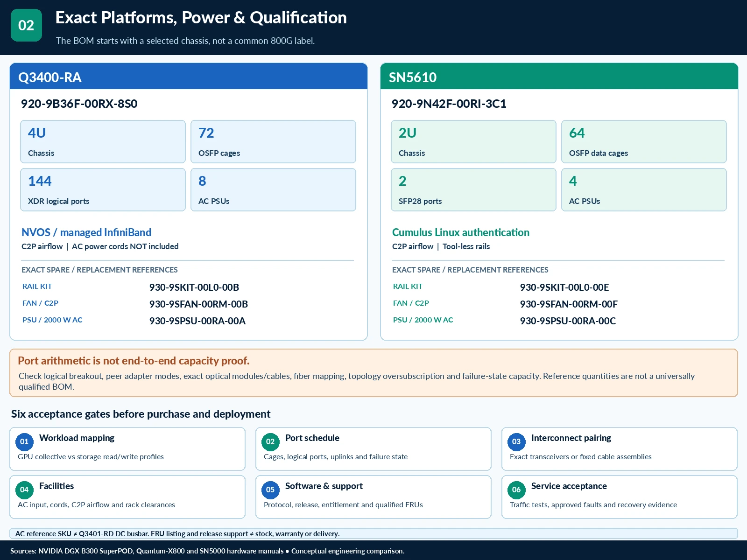
Task: Click PSU part number 930-9SPSU-00RA-00C
Action: [x=568, y=321]
